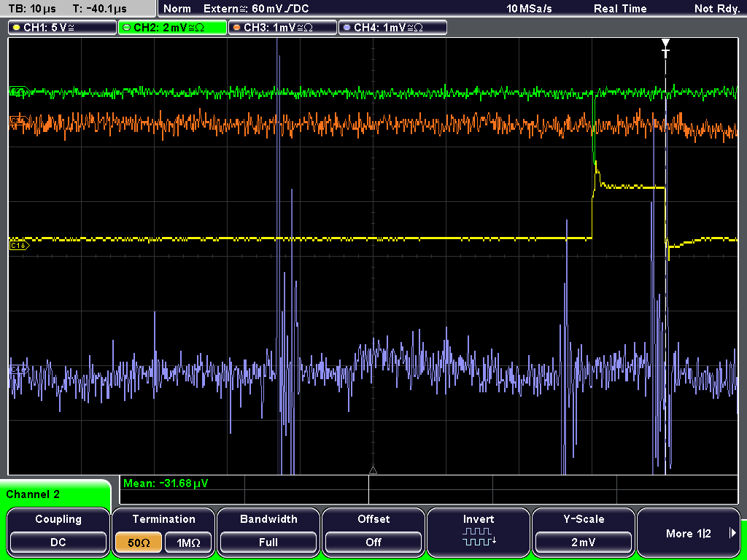Screen dimensions: 747x560
Task: Open the Coupling DC setting
Action: click(x=58, y=531)
